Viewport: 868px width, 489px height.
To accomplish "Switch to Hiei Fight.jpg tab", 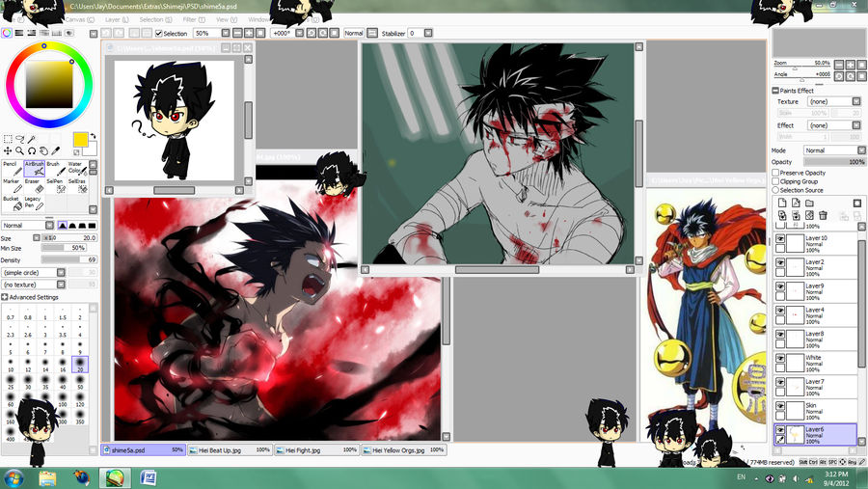I will (316, 450).
